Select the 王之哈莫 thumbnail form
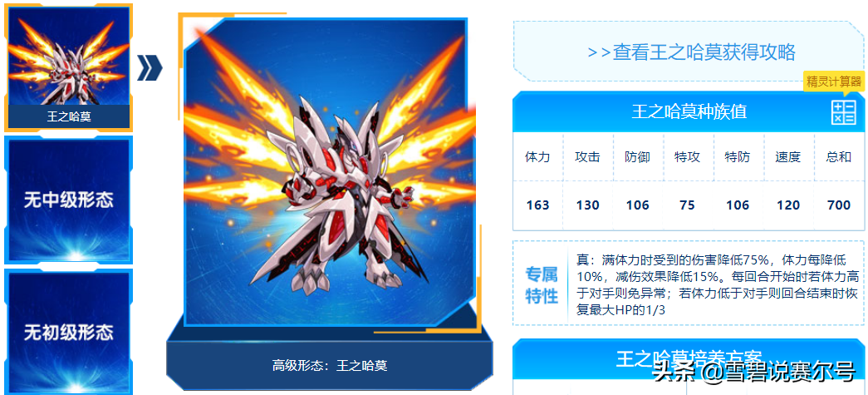The image size is (868, 395). [69, 68]
